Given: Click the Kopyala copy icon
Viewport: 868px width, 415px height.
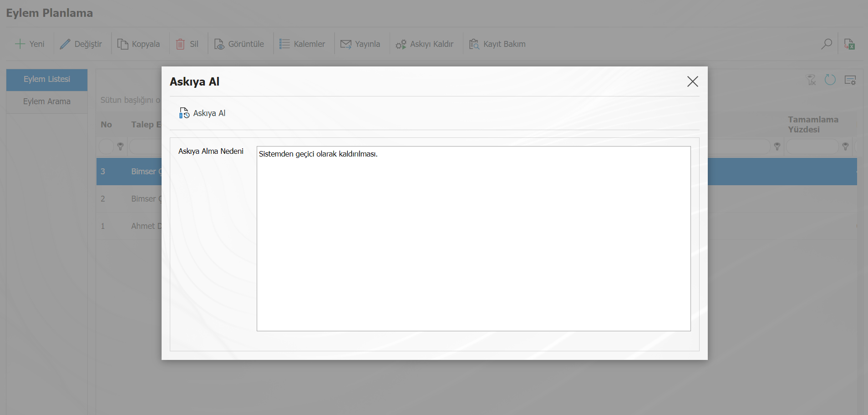Looking at the screenshot, I should tap(122, 44).
